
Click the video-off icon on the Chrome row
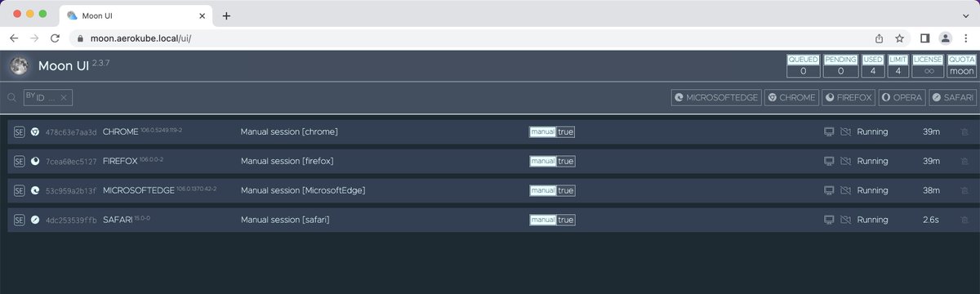pyautogui.click(x=845, y=131)
